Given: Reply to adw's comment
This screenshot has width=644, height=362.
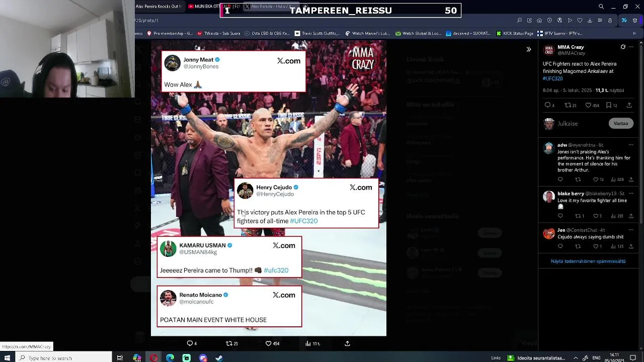Looking at the screenshot, I should pyautogui.click(x=560, y=179).
